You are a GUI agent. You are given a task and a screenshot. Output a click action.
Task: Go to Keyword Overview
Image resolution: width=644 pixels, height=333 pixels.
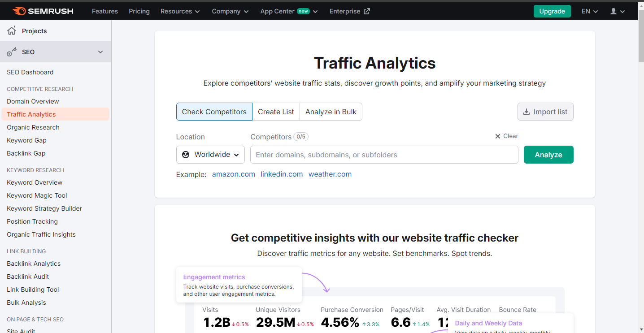click(35, 182)
